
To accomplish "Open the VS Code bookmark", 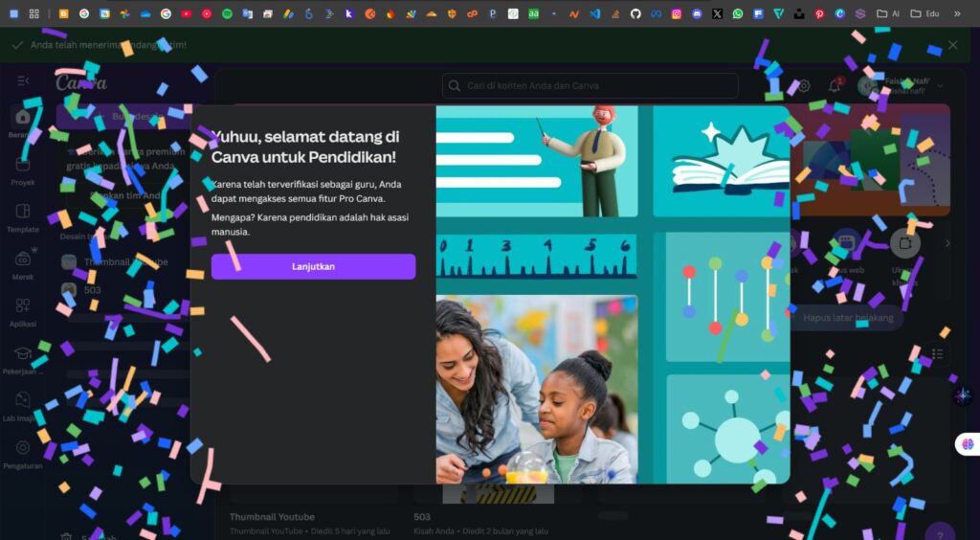I will [595, 13].
